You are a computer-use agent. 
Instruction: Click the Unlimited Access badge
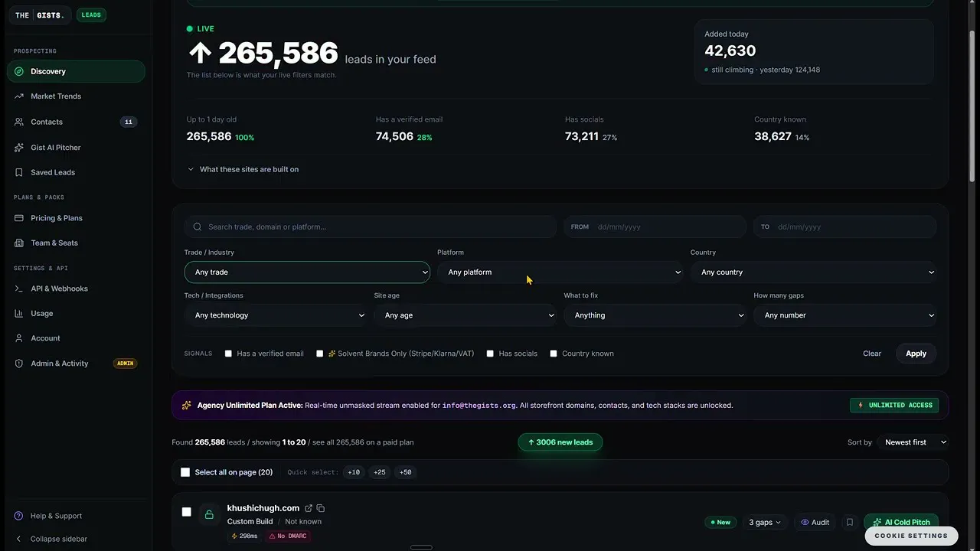pos(894,405)
